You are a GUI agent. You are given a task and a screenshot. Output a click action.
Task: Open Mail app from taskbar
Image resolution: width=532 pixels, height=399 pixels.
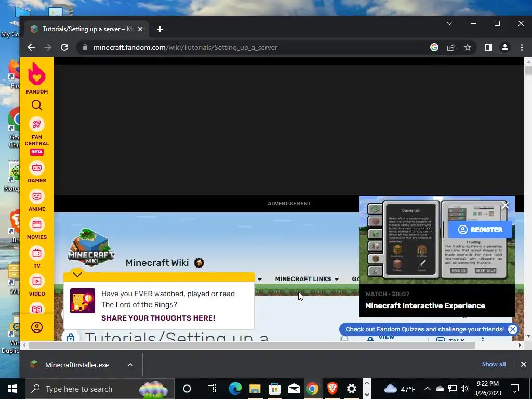(x=294, y=389)
